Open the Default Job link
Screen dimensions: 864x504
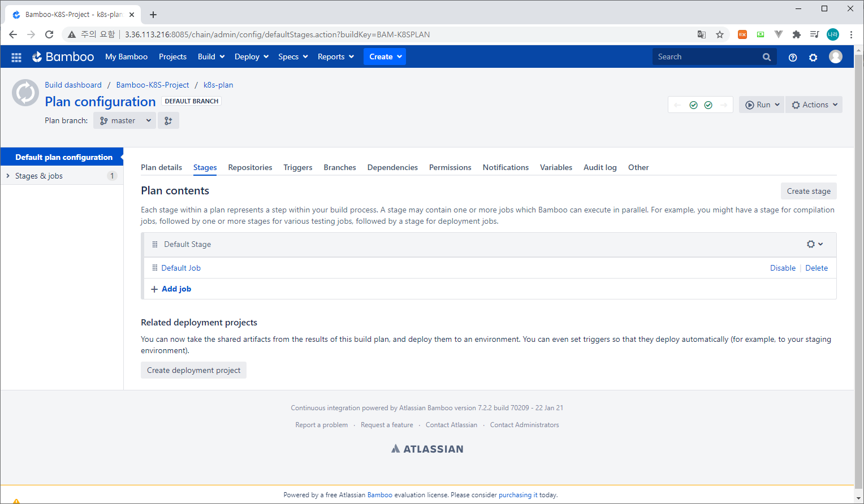[181, 268]
